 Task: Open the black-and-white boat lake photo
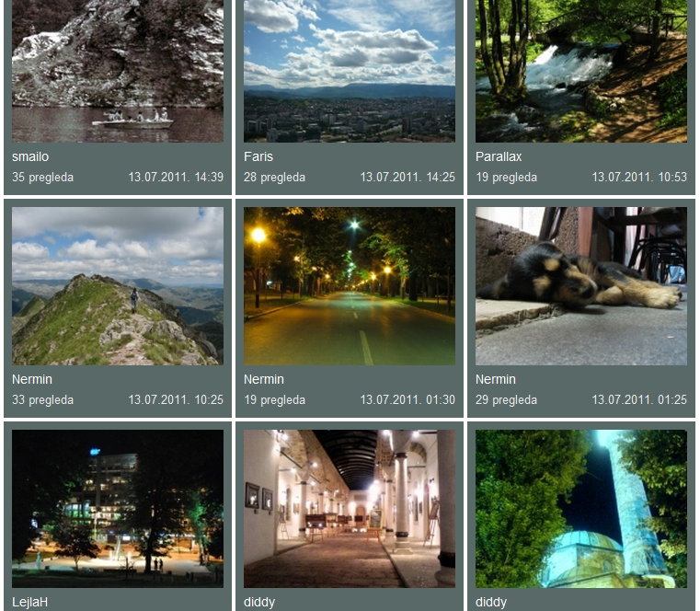pyautogui.click(x=118, y=71)
